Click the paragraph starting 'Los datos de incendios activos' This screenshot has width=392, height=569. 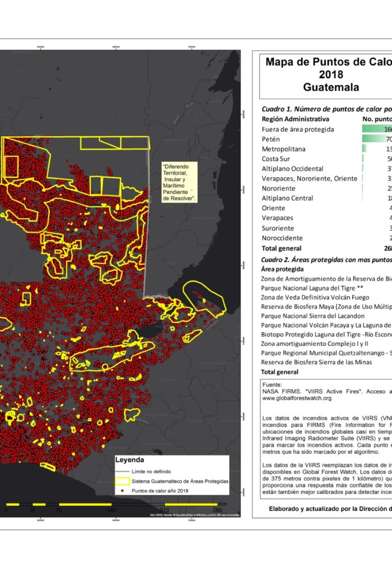click(x=327, y=435)
